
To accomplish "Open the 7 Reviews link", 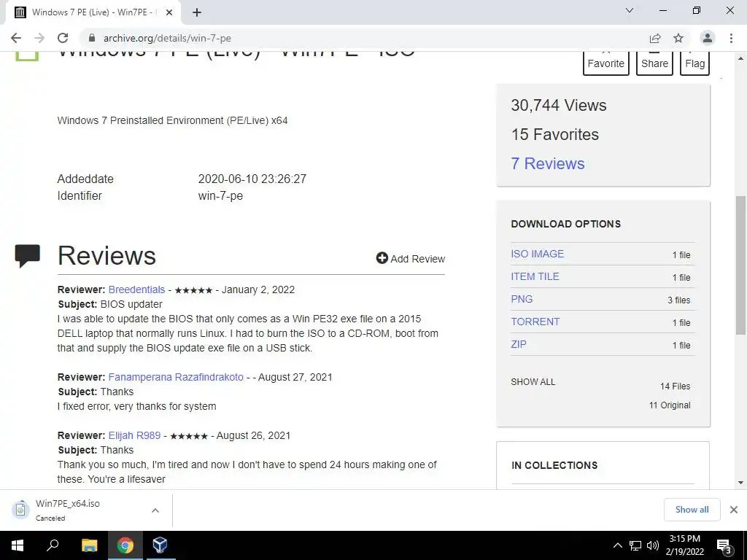I will click(x=547, y=163).
